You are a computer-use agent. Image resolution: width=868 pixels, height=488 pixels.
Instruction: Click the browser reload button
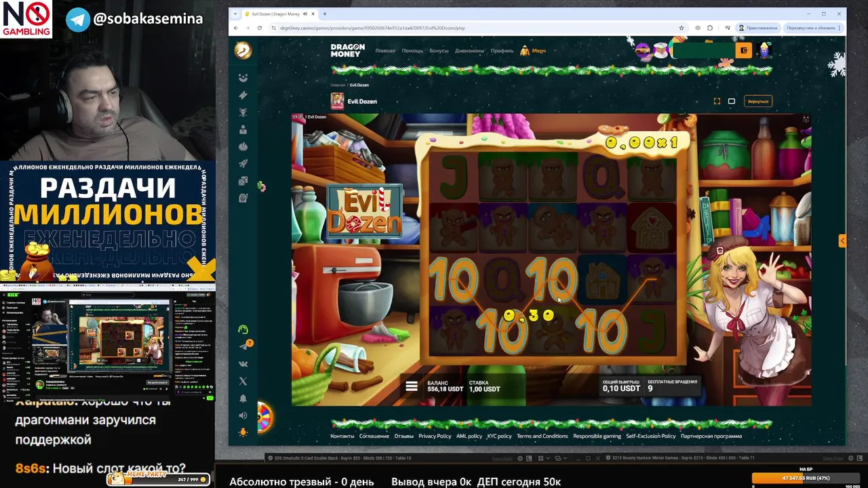tap(260, 28)
